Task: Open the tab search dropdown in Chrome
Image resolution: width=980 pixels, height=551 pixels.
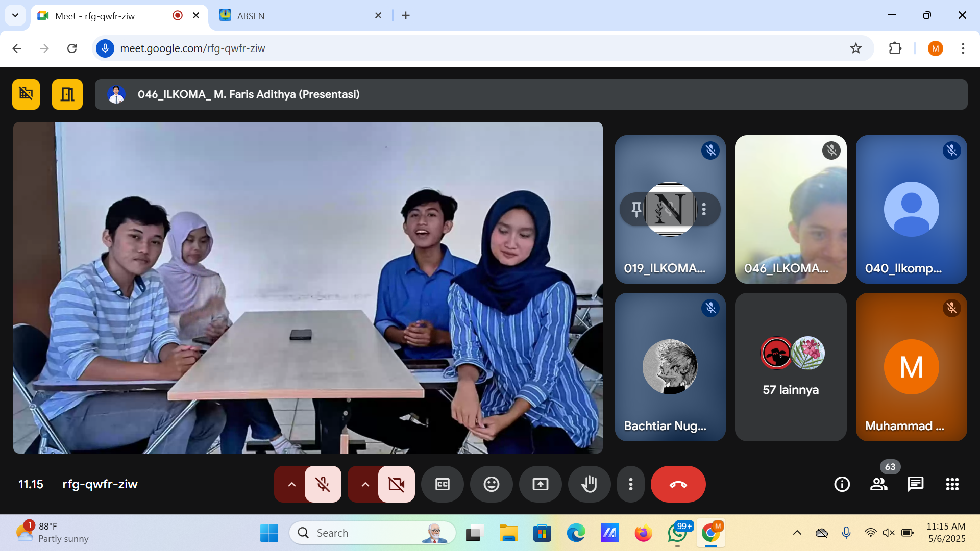Action: [15, 15]
